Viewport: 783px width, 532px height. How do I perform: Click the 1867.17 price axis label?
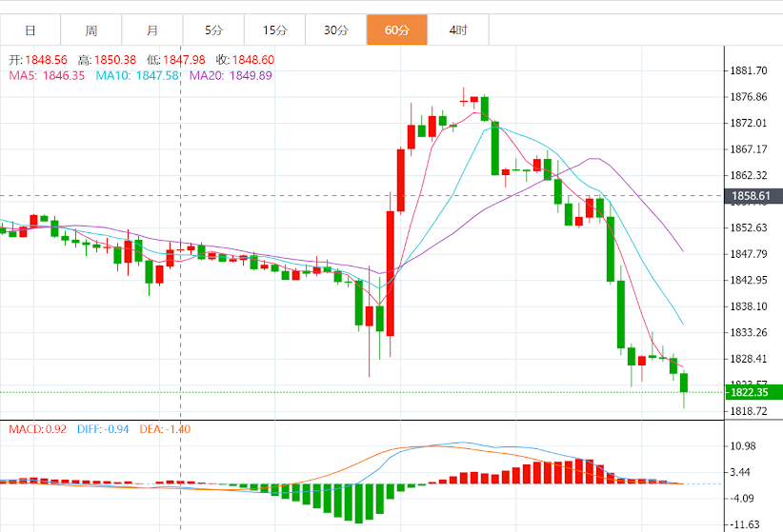tap(749, 149)
